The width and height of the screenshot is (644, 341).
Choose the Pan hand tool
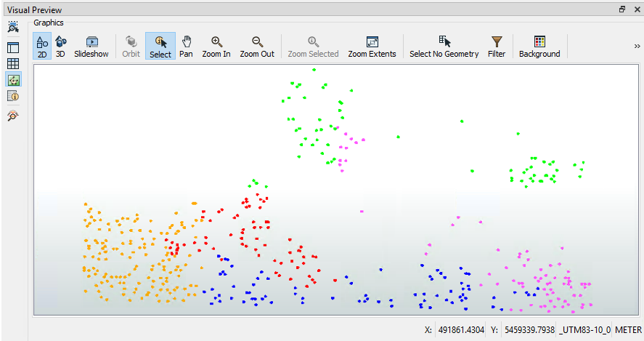[x=187, y=47]
